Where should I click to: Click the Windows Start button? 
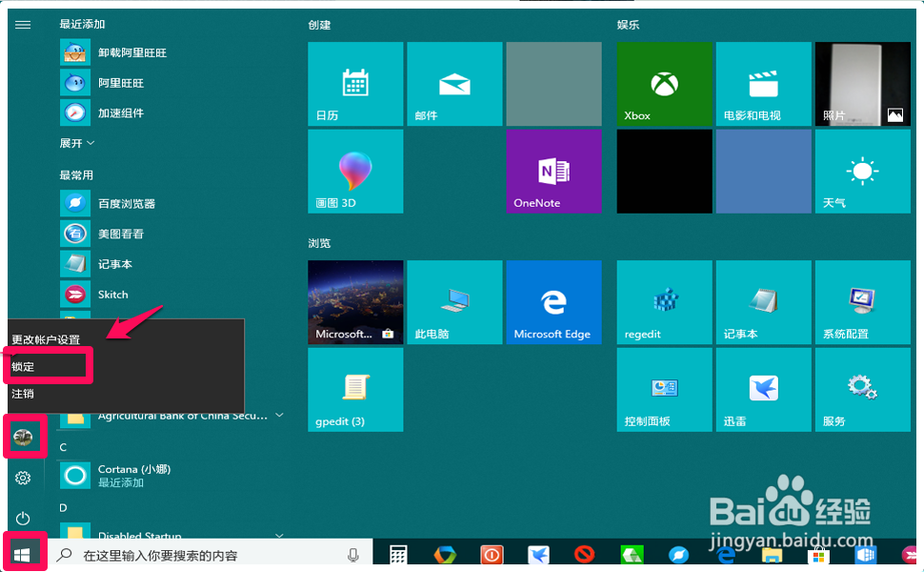(x=23, y=554)
